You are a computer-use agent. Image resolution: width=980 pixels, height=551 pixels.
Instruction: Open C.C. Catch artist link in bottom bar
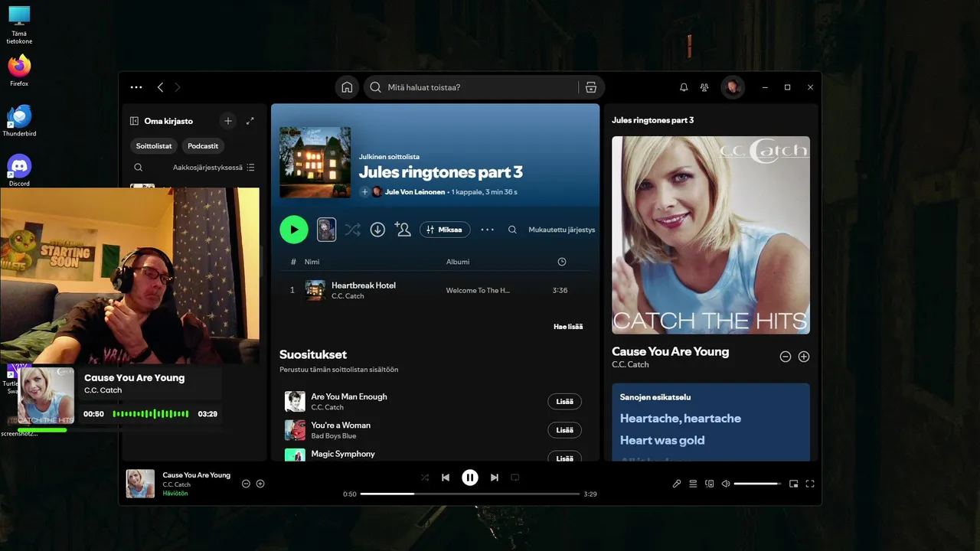point(177,484)
